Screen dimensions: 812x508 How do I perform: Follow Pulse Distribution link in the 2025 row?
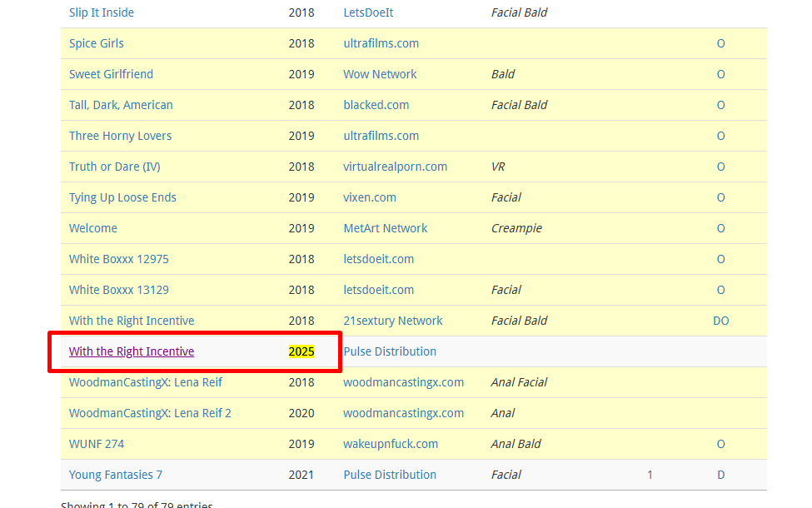coord(390,351)
